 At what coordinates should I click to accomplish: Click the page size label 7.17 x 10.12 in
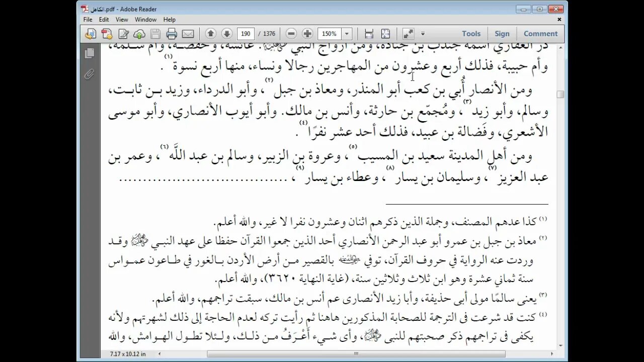pos(128,354)
